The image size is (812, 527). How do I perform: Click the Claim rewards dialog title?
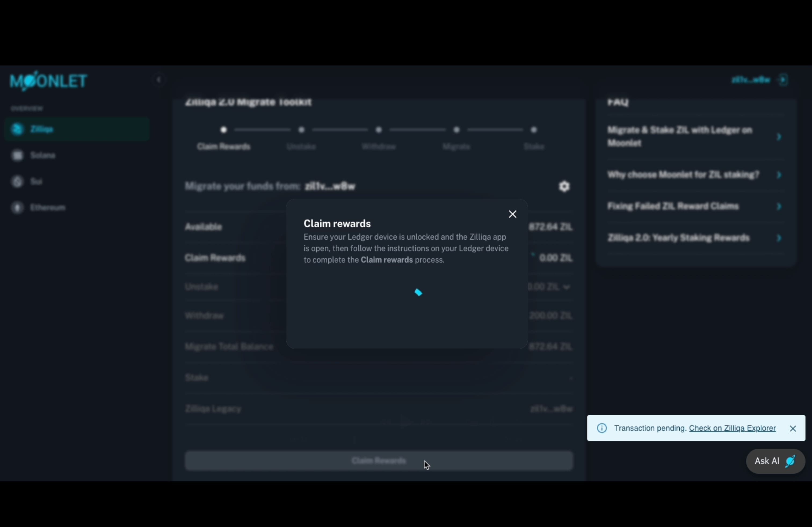point(337,224)
